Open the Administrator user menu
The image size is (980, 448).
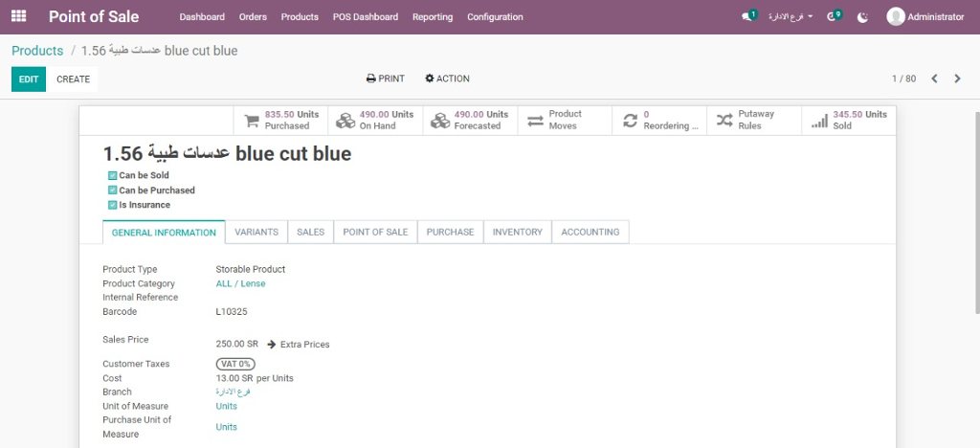point(925,17)
